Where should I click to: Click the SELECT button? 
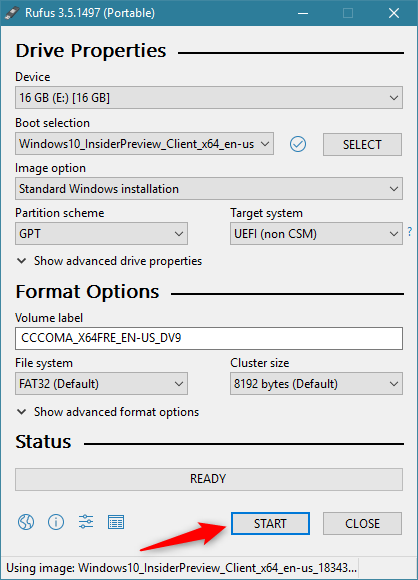pos(362,145)
